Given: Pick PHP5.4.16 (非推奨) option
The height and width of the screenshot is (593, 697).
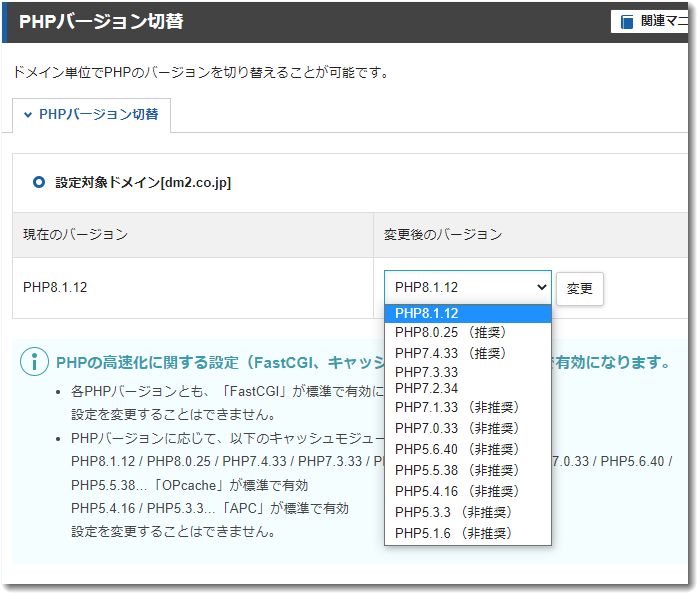Looking at the screenshot, I should [x=468, y=491].
